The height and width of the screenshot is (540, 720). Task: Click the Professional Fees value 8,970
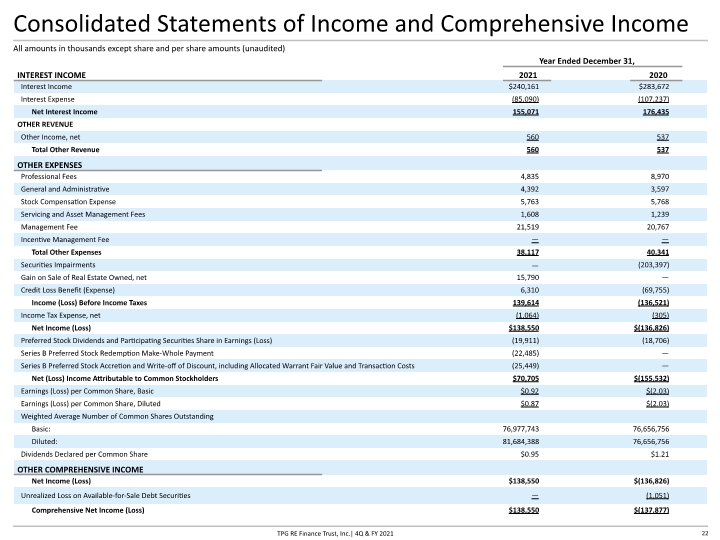(x=660, y=176)
